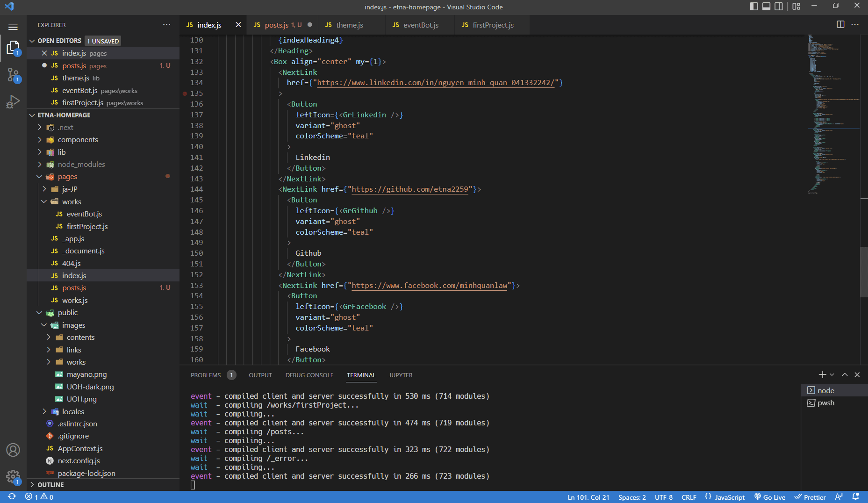868x503 pixels.
Task: Maximize the panel with chevron up
Action: (845, 374)
